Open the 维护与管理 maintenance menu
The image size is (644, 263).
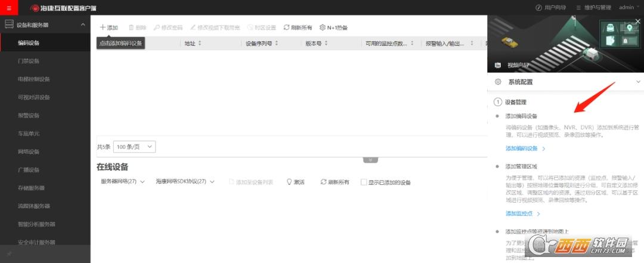[x=593, y=7]
